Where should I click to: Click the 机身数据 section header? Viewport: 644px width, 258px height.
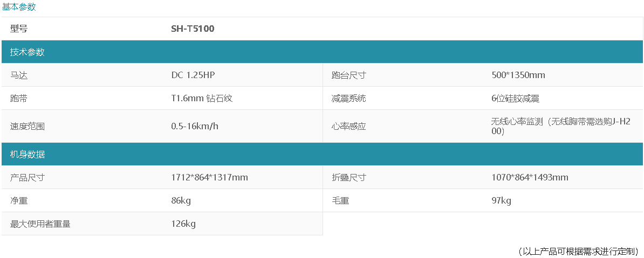(x=28, y=155)
